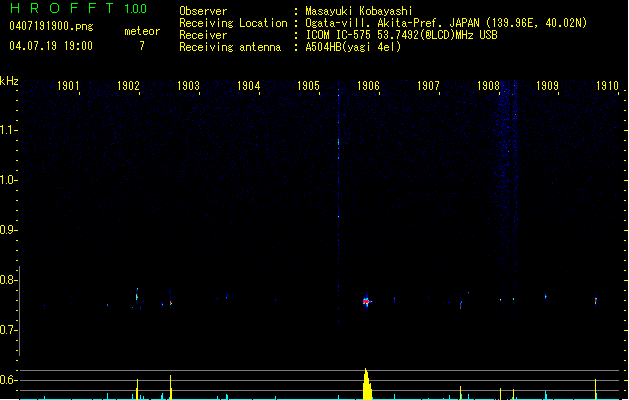Select observer name Masayuki Kobayashi
The height and width of the screenshot is (400, 629).
coord(359,11)
